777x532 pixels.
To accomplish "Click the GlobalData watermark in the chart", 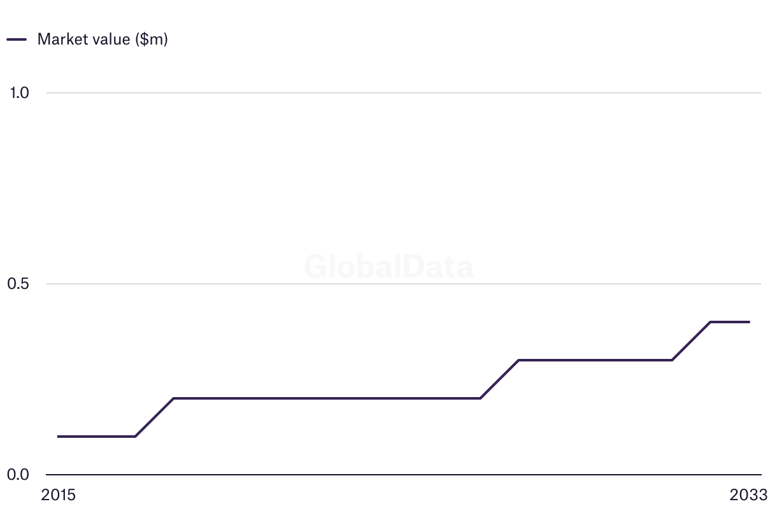I will click(x=388, y=267).
